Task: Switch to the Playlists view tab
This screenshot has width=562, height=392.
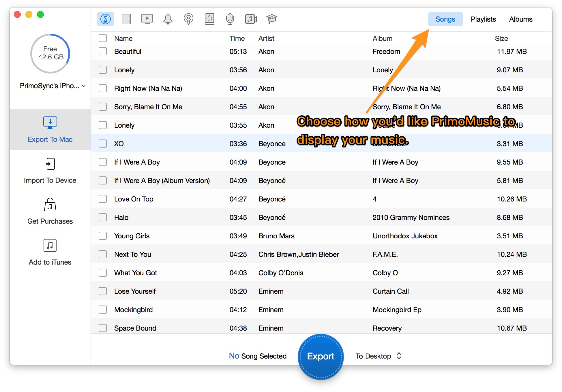Action: coord(483,19)
